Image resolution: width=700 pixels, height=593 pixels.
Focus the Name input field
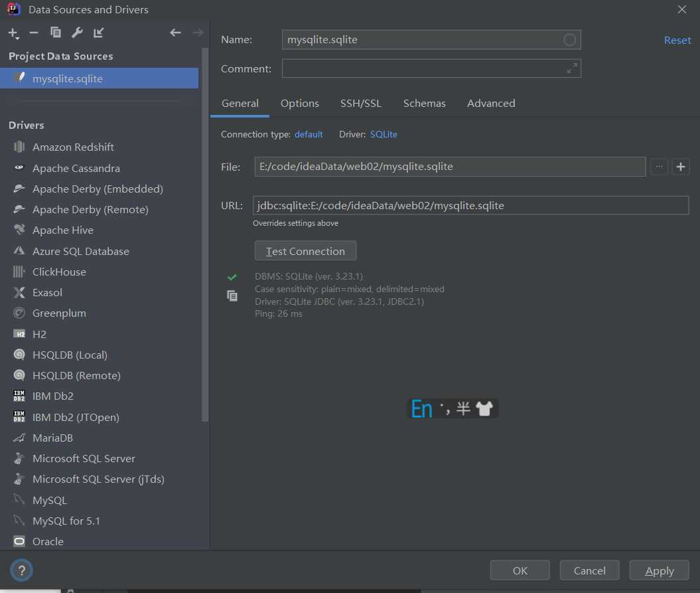(x=431, y=40)
